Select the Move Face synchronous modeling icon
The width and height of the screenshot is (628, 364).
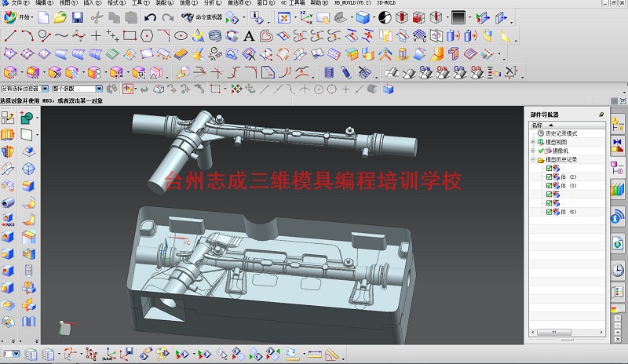(10, 72)
